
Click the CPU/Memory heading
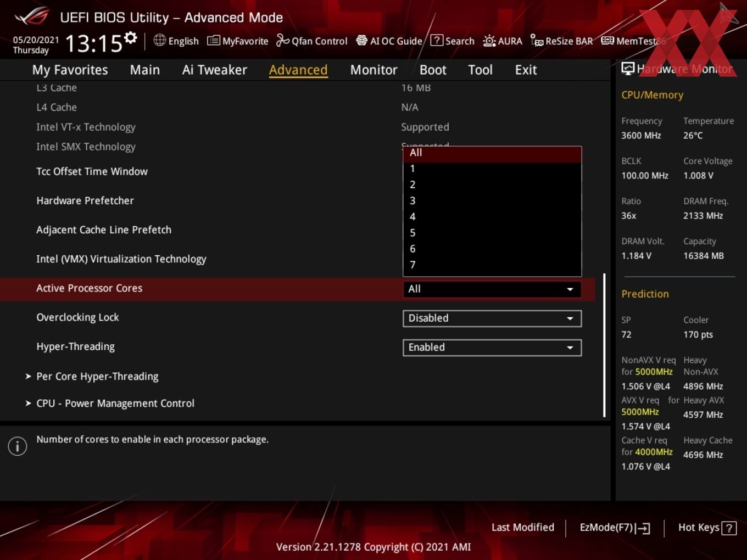click(653, 95)
